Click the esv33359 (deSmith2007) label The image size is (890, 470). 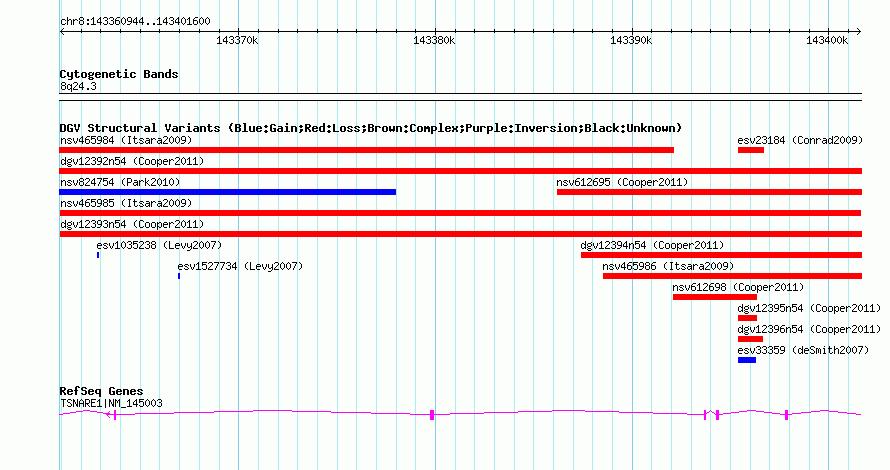[803, 350]
